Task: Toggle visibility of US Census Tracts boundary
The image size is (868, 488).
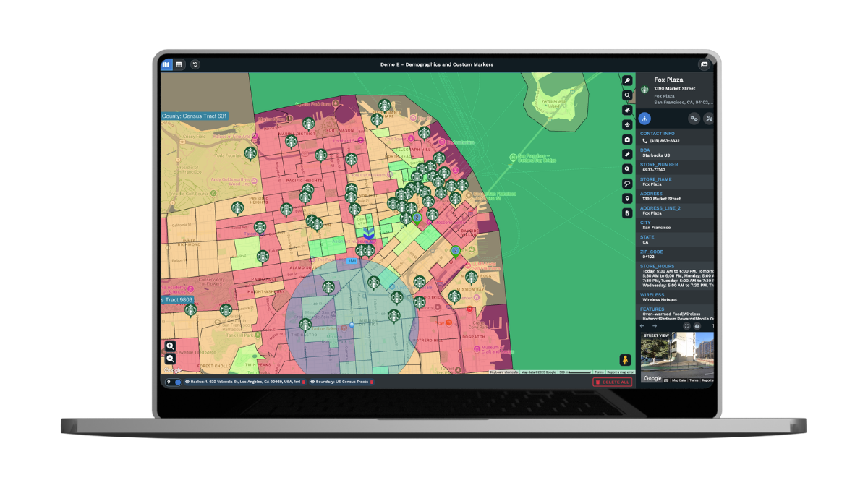Action: click(312, 382)
